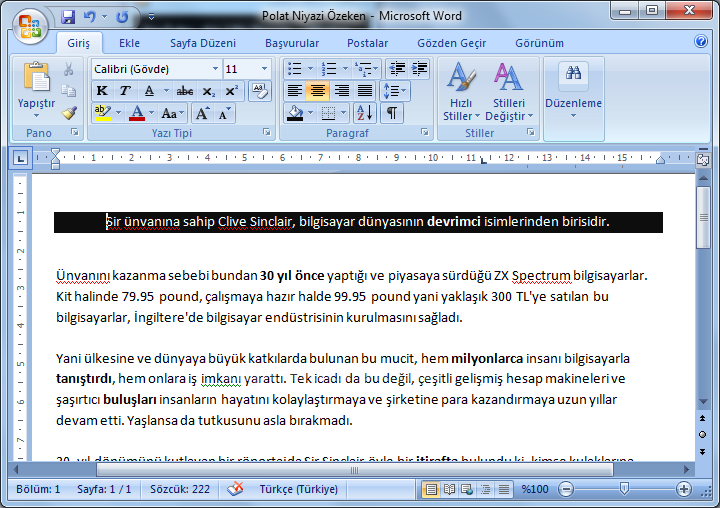Cut selection with the scissors icon

[x=69, y=69]
